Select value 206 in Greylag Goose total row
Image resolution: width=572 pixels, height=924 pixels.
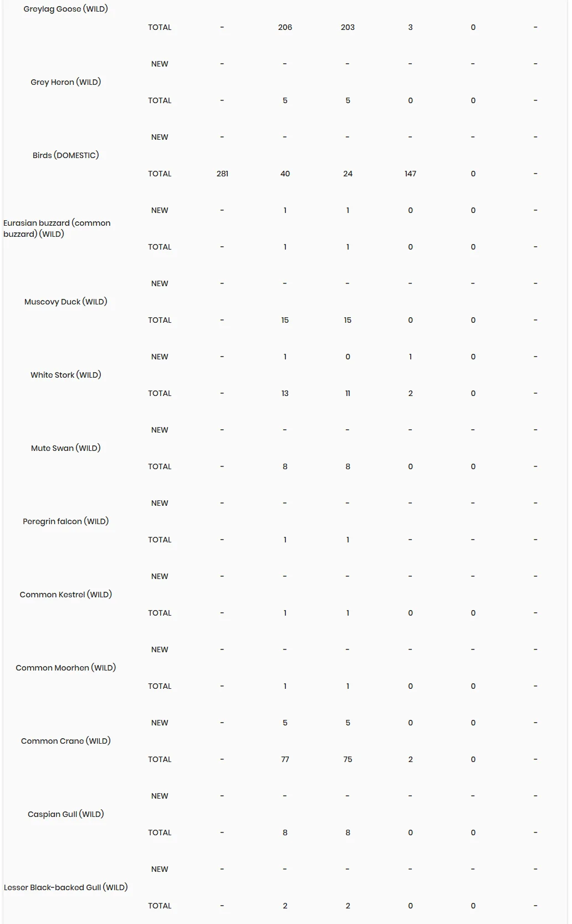click(285, 27)
